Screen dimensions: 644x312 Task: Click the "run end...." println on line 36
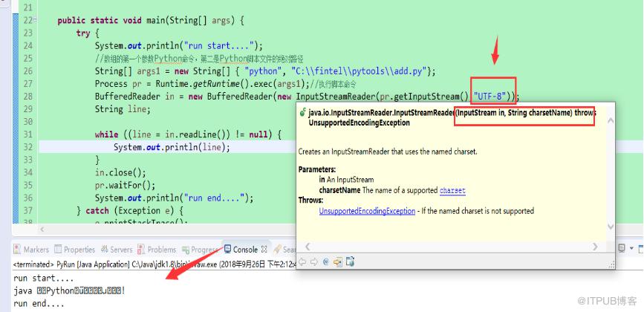point(174,198)
